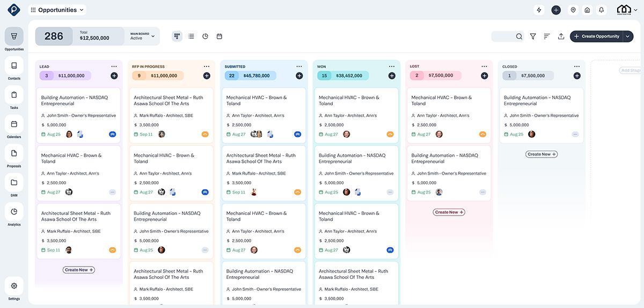Open SUBMITTED stage three-dot menu
644x308 pixels.
point(299,67)
